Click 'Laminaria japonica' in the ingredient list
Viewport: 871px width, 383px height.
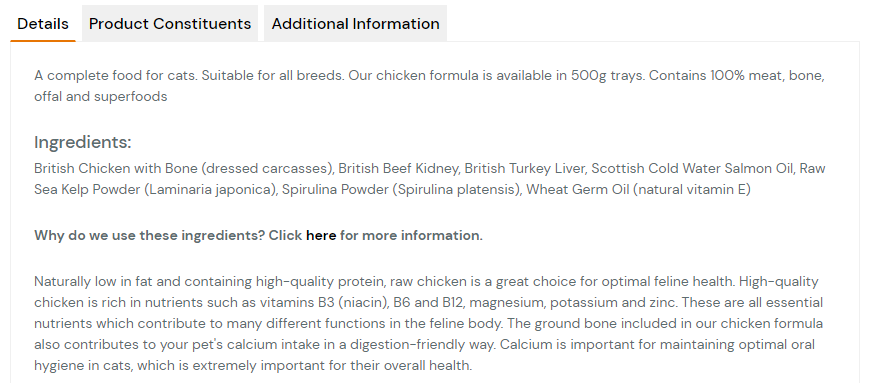pos(210,190)
